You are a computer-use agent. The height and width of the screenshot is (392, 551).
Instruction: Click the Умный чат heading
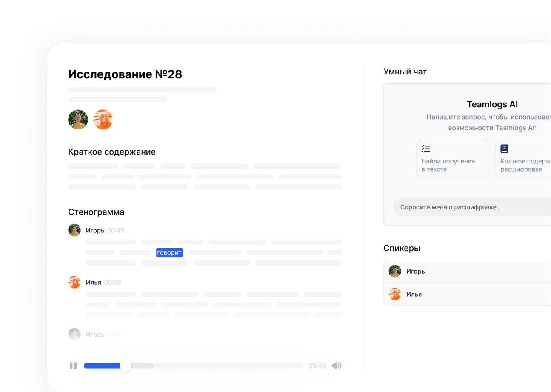coord(405,72)
